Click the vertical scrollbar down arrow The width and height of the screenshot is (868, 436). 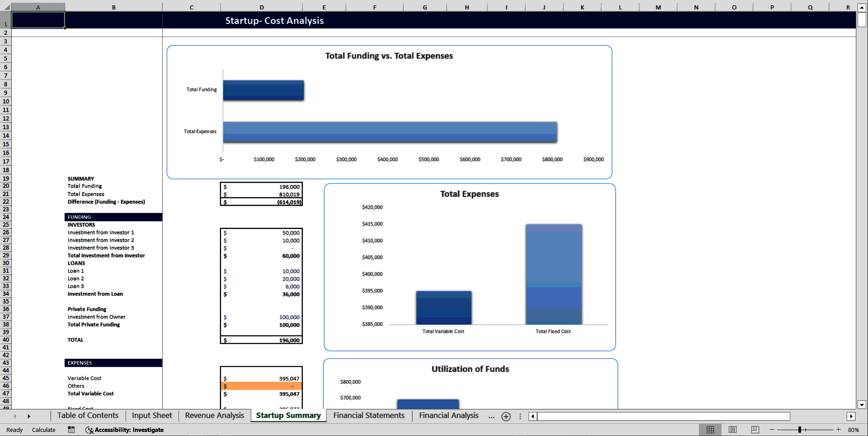tap(863, 405)
